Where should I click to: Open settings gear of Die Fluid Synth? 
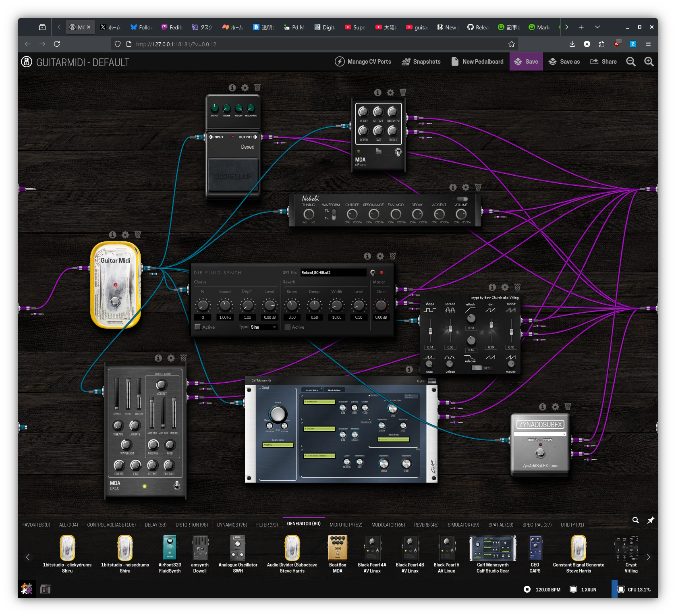(x=380, y=256)
